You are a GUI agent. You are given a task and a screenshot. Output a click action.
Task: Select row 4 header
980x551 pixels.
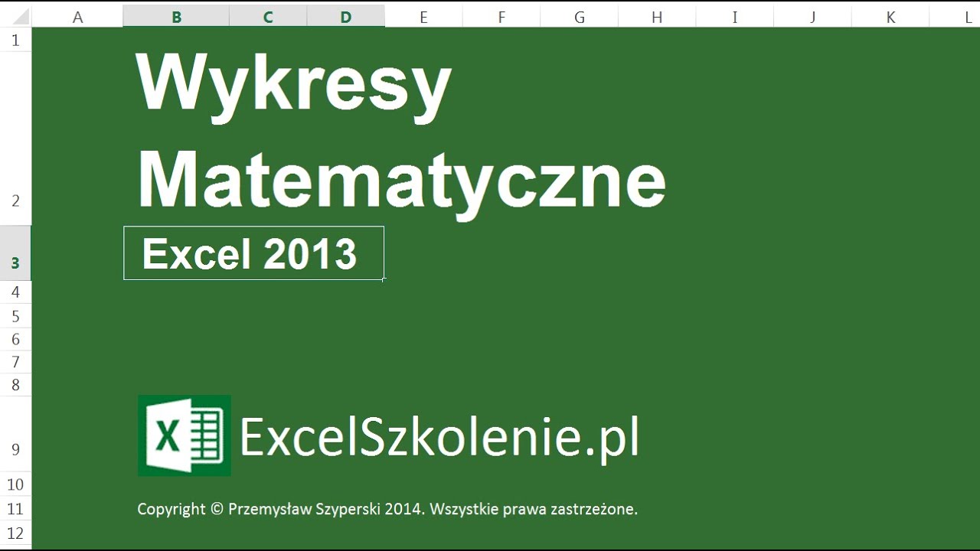15,292
